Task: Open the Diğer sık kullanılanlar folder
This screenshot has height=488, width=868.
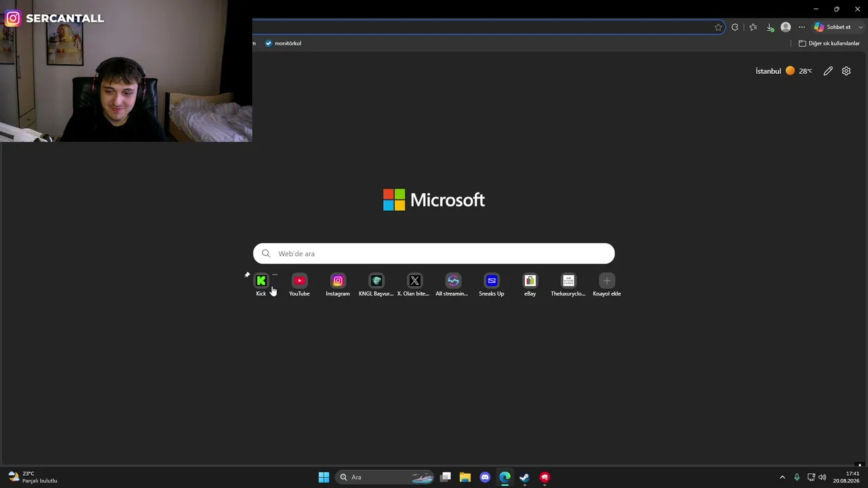Action: (829, 43)
